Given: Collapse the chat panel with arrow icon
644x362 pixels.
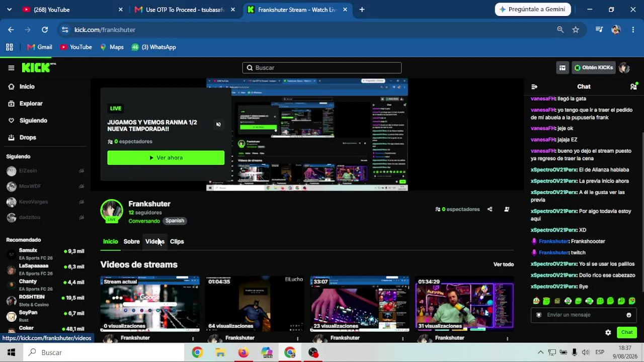Looking at the screenshot, I should pos(534,86).
